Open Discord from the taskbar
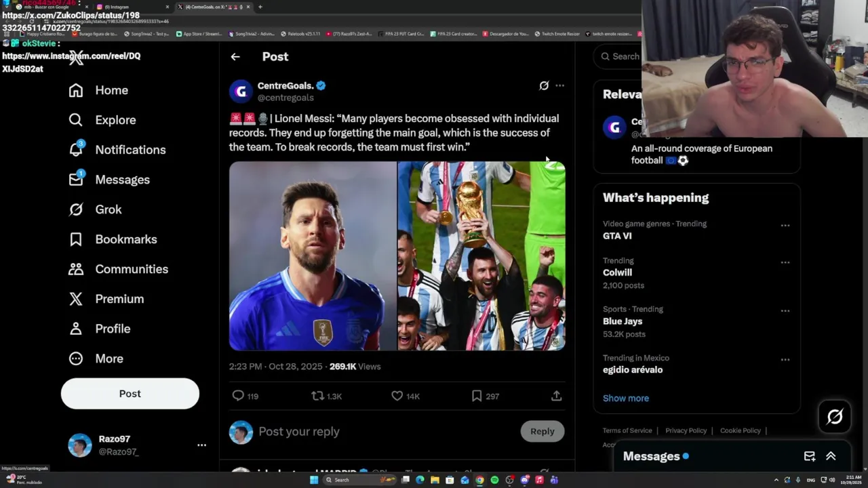 [524, 480]
